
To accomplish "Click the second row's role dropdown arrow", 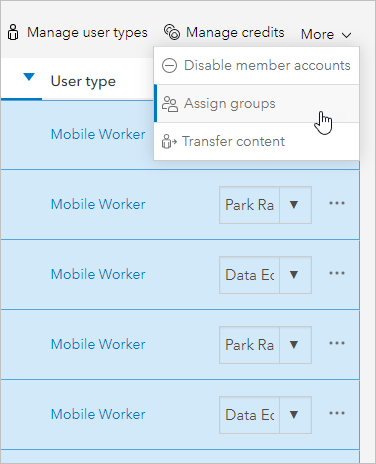I will coord(294,205).
